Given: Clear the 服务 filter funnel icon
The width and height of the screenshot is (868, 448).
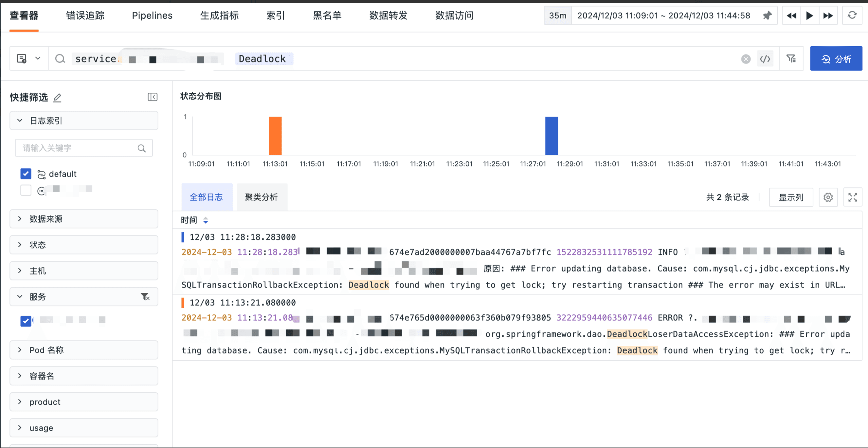Looking at the screenshot, I should pyautogui.click(x=145, y=297).
